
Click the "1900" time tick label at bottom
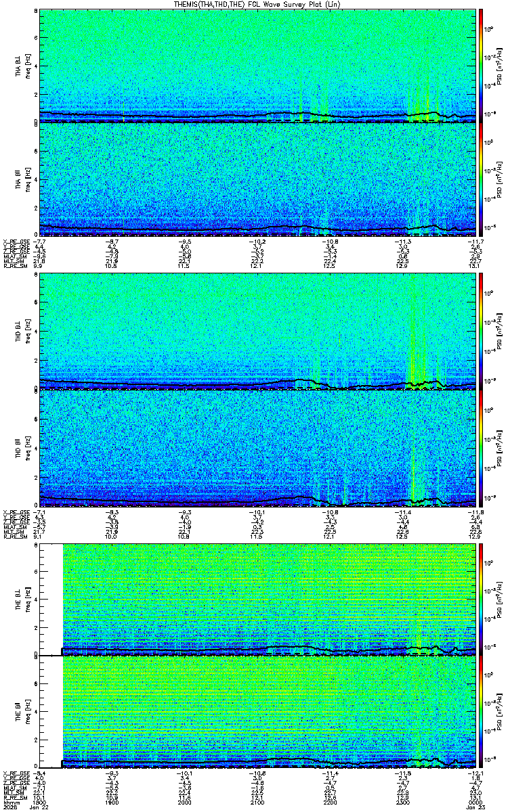pyautogui.click(x=113, y=801)
